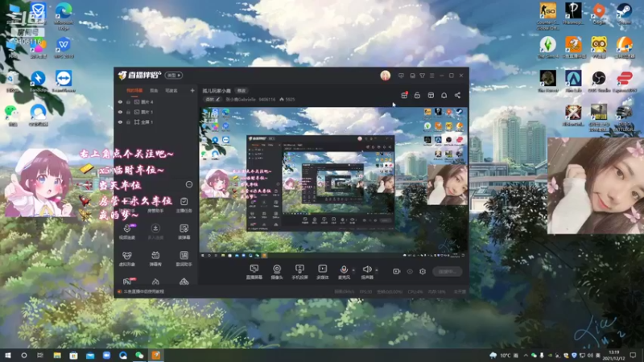Open File Explorer from taskbar
644x362 pixels.
pyautogui.click(x=57, y=356)
